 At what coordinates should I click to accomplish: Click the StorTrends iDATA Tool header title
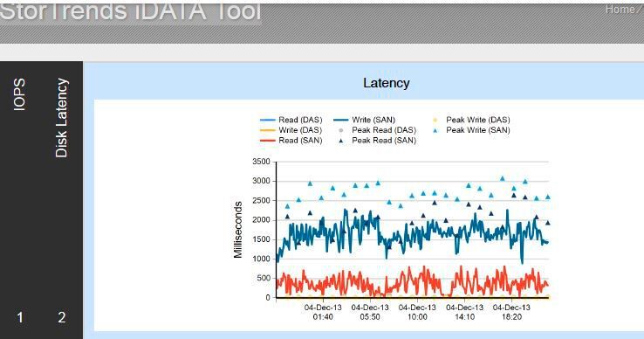click(x=131, y=12)
